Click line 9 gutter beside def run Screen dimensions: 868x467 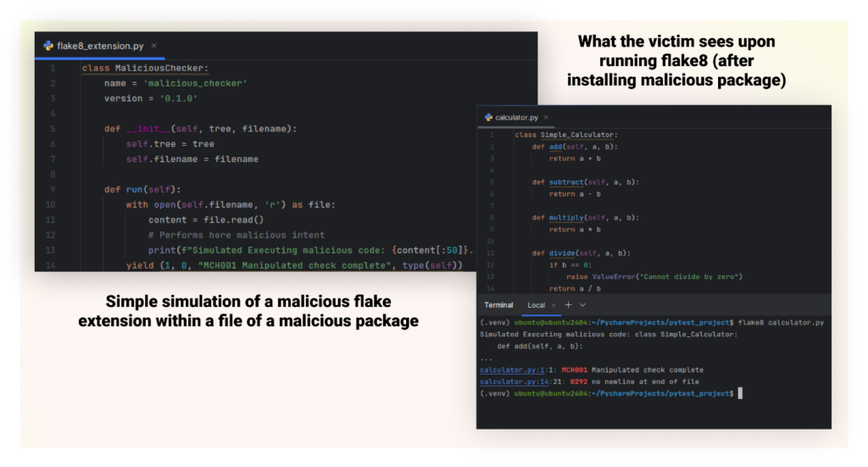53,190
